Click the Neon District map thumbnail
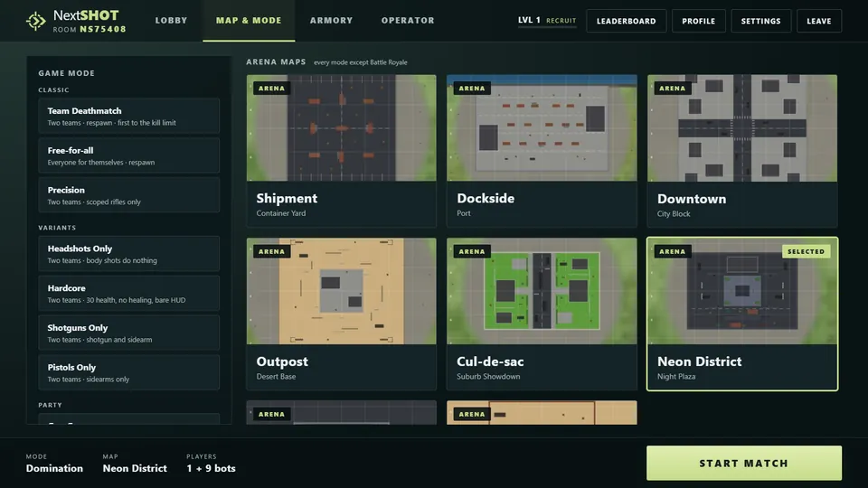Viewport: 868px width, 488px height. [742, 291]
